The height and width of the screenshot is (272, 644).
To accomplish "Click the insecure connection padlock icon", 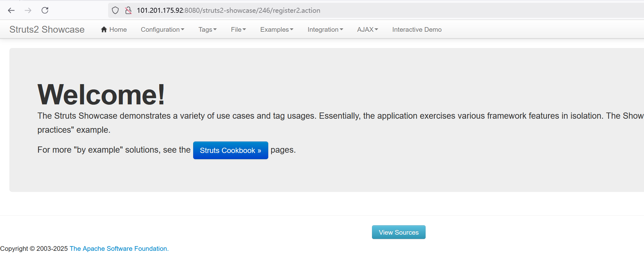I will point(128,11).
